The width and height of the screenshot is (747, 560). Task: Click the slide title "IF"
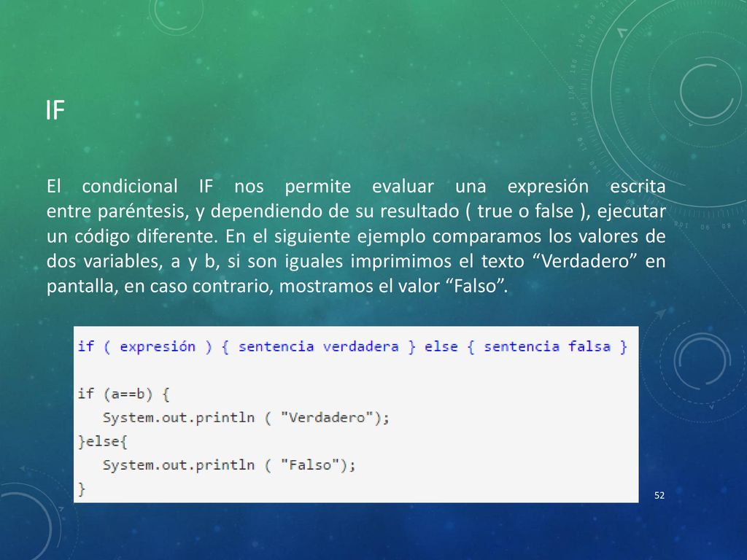55,111
